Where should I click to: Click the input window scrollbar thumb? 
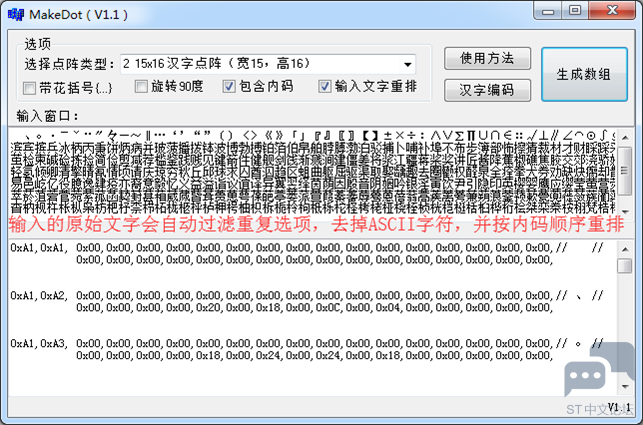coord(625,171)
